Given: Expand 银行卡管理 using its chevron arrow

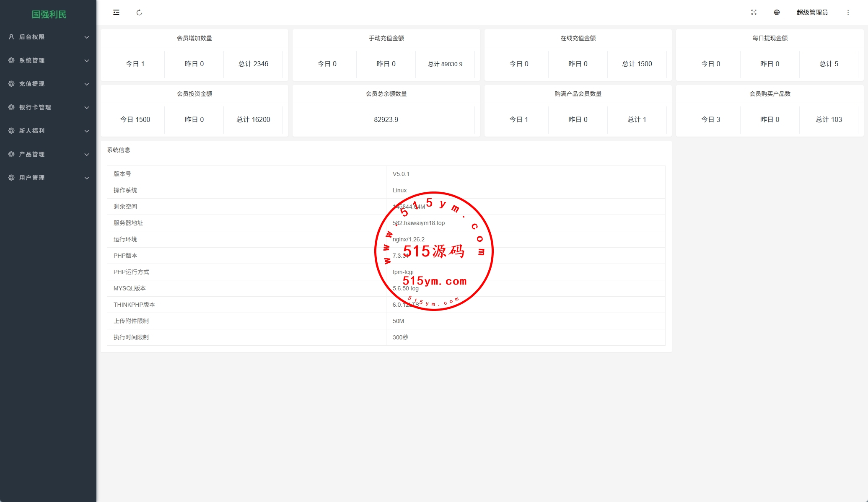Looking at the screenshot, I should tap(87, 108).
